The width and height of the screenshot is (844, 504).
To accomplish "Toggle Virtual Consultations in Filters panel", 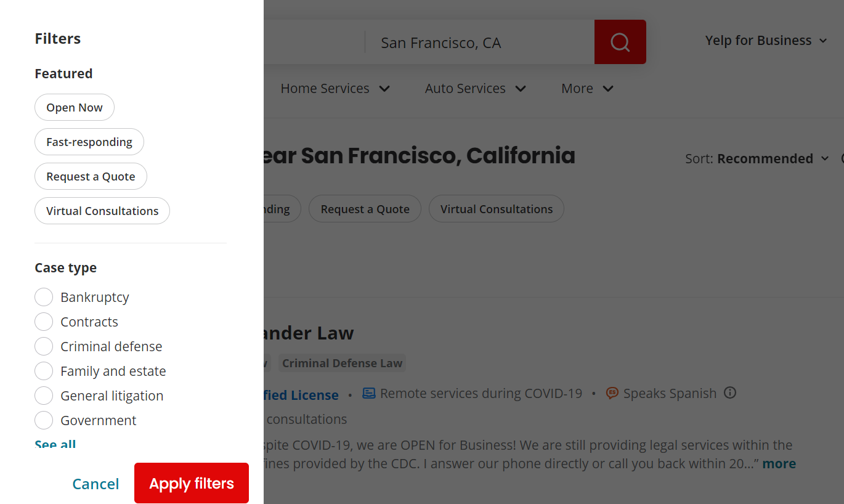I will 102,211.
